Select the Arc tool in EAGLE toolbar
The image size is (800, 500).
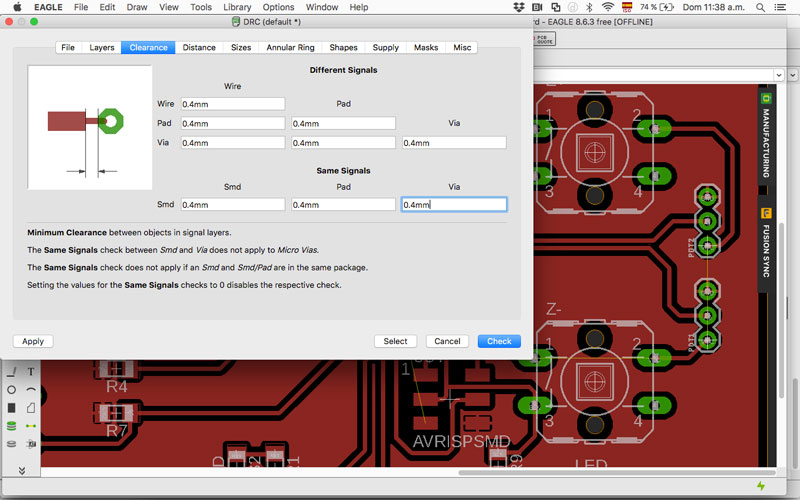point(31,390)
